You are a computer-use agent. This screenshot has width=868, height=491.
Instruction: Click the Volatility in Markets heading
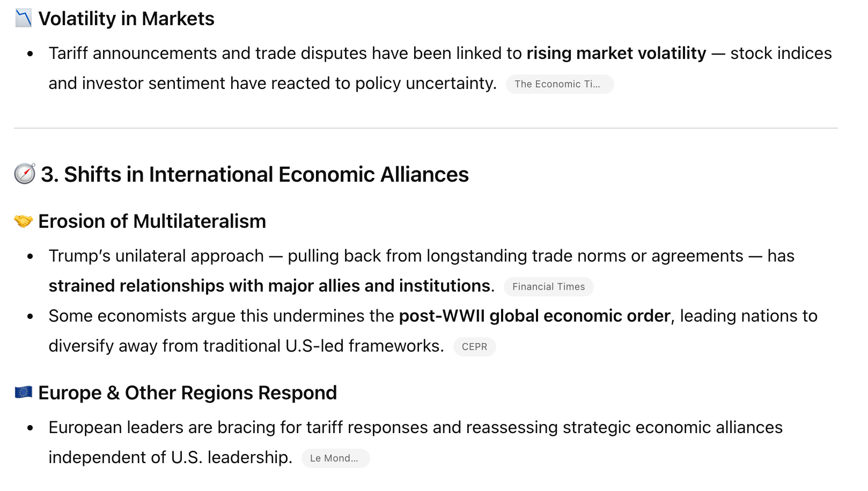pos(126,19)
